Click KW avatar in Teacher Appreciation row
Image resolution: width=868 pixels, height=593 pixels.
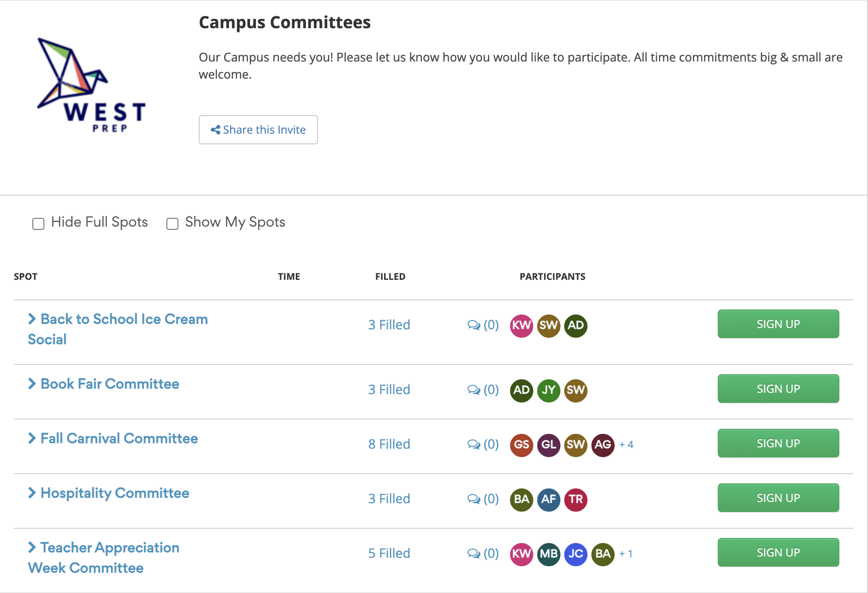tap(521, 554)
